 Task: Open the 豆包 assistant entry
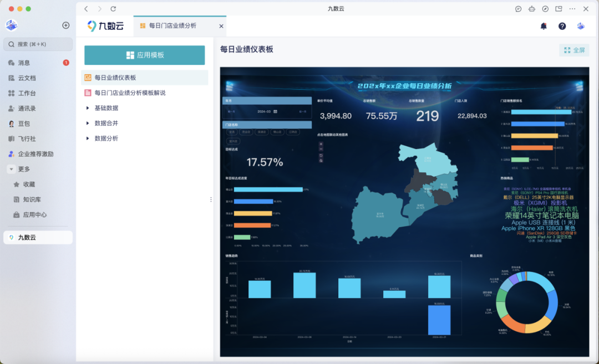38,124
